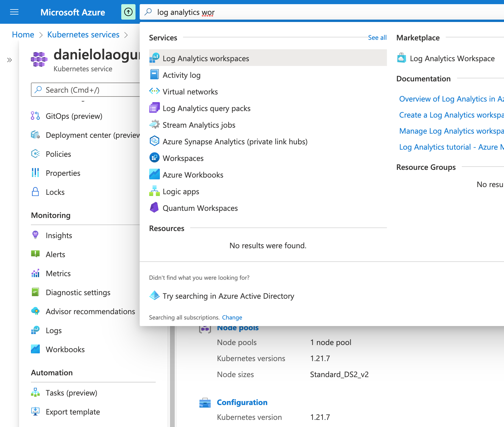The height and width of the screenshot is (427, 504).
Task: Click Azure Synapse Analytics icon
Action: tap(154, 141)
